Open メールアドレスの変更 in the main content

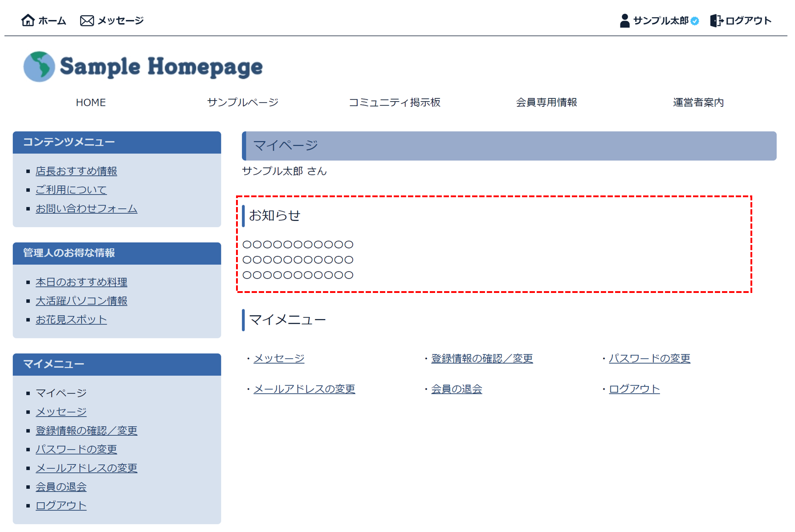click(x=304, y=389)
